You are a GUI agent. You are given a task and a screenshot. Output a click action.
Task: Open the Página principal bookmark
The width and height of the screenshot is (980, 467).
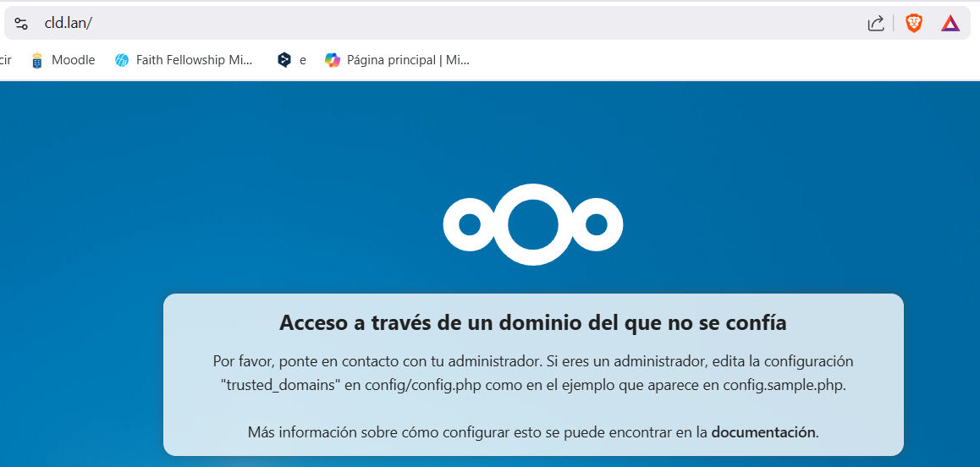(397, 60)
